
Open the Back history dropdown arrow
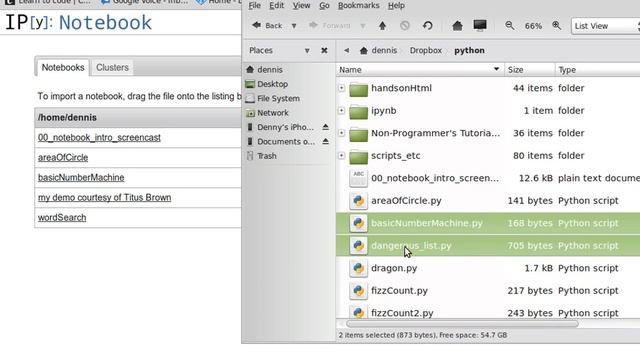[x=294, y=26]
